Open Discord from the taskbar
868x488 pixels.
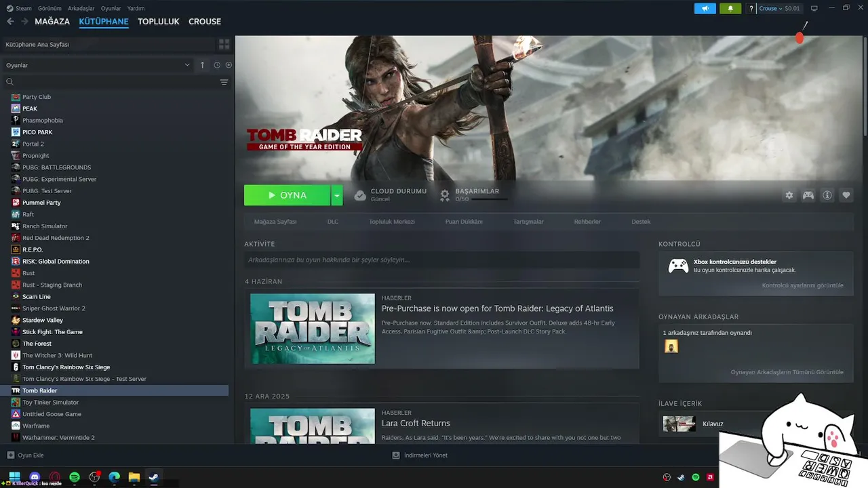[x=35, y=477]
